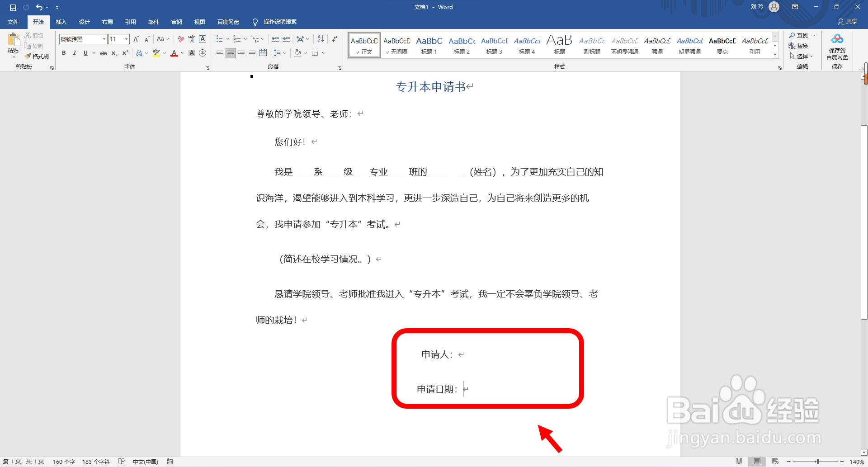Apply the Heading 1 (标题 1) style
The height and width of the screenshot is (467, 868).
pos(429,45)
